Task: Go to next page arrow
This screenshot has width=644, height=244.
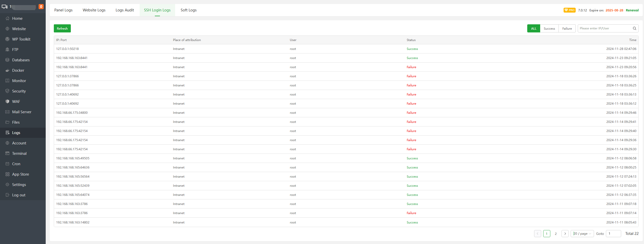Action: pyautogui.click(x=565, y=234)
